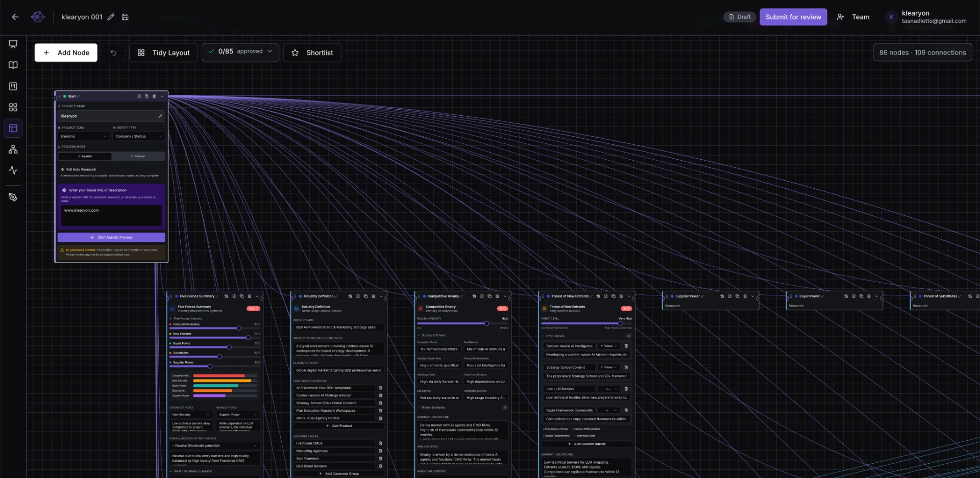Click the export document icon on Start node
The height and width of the screenshot is (478, 980).
point(139,96)
